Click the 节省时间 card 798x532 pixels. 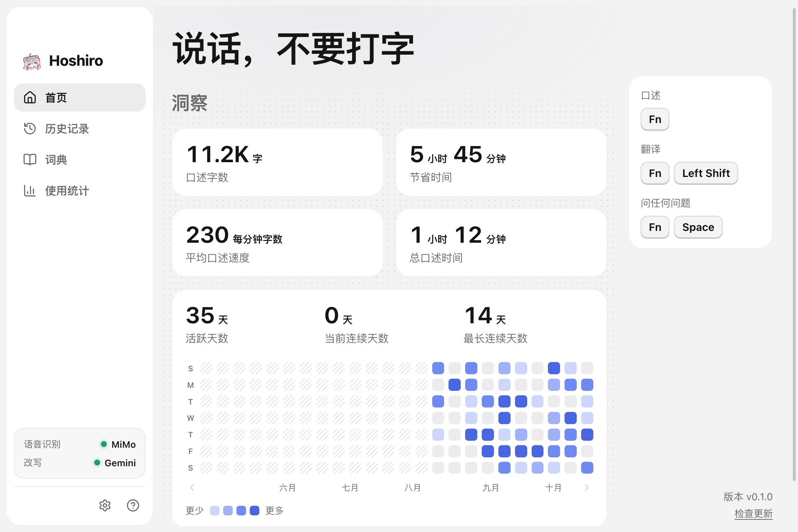(x=501, y=162)
